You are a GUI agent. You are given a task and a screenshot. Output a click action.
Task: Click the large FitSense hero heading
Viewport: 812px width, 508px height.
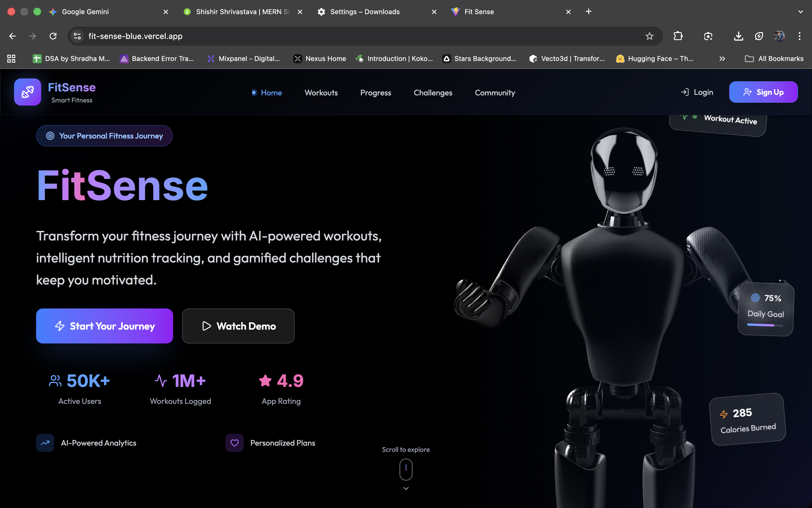[x=122, y=185]
